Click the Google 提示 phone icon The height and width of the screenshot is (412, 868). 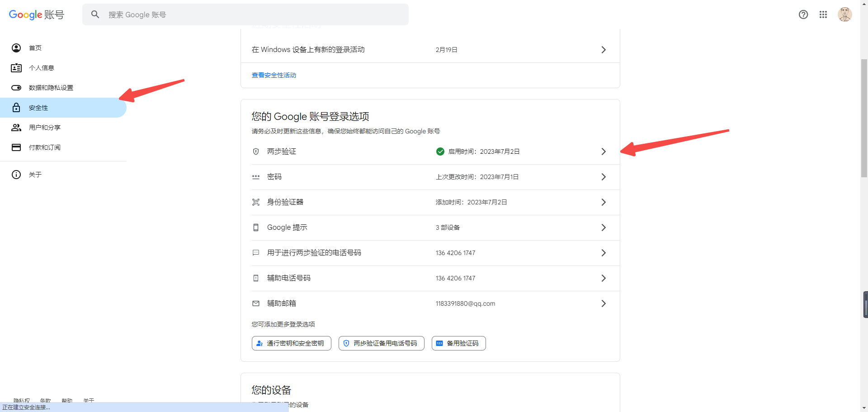[256, 227]
